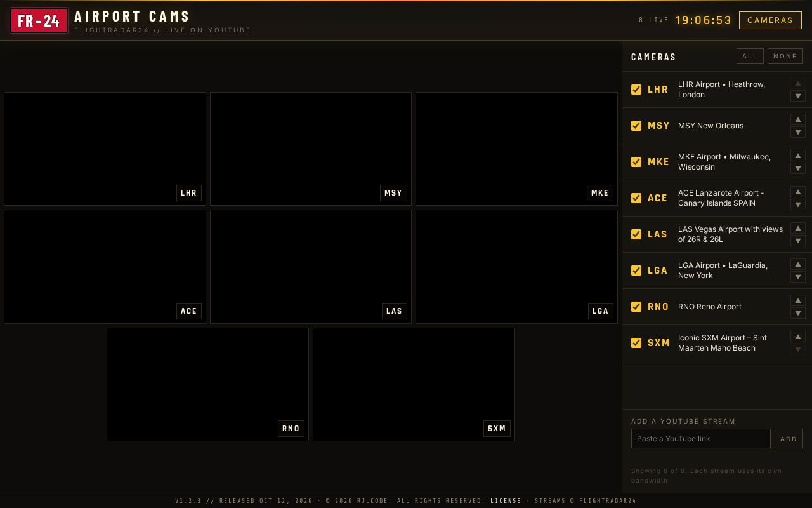The image size is (812, 508).
Task: Select ALL cameras
Action: tap(750, 56)
